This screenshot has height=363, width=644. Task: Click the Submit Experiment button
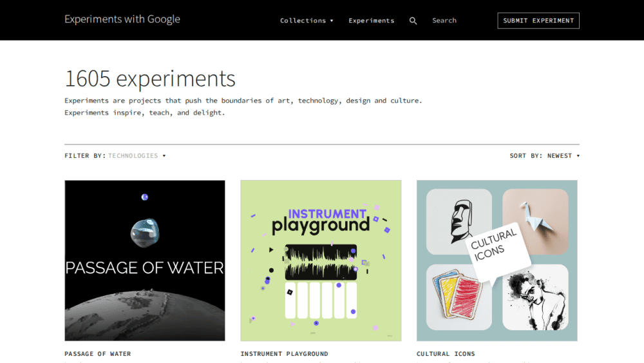[538, 21]
